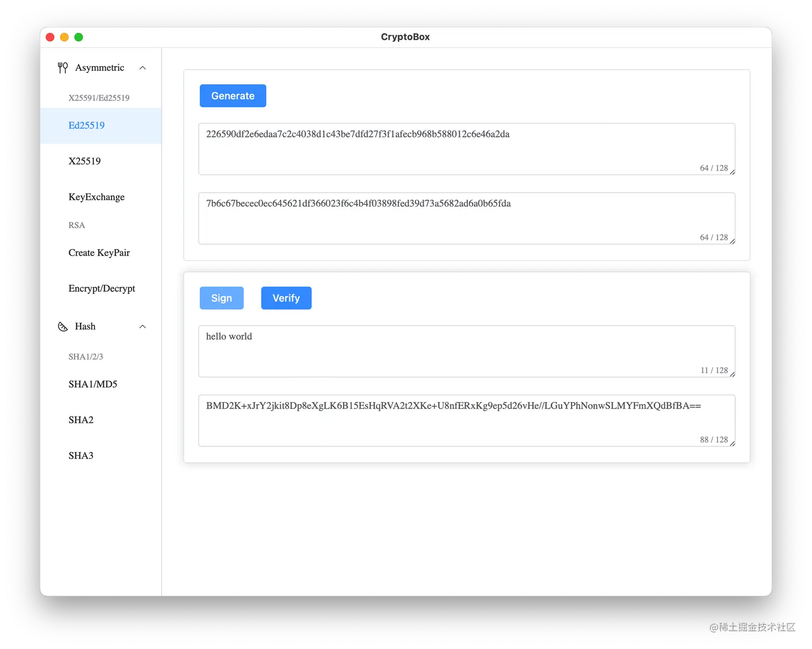Click the Generate button

click(x=233, y=96)
